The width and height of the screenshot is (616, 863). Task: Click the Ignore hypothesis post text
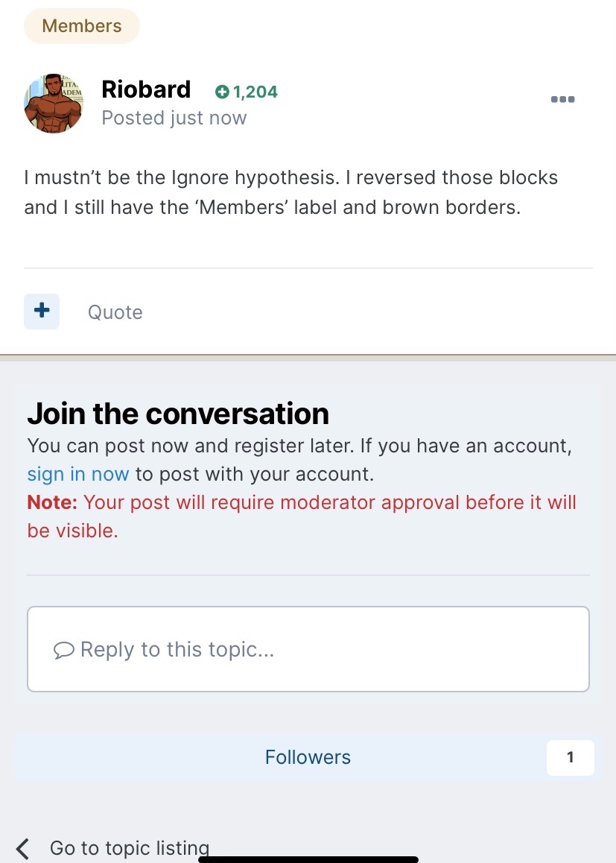(291, 192)
